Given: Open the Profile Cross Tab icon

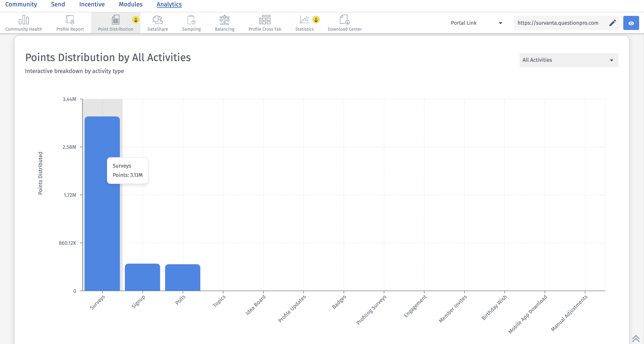Looking at the screenshot, I should coord(265,19).
